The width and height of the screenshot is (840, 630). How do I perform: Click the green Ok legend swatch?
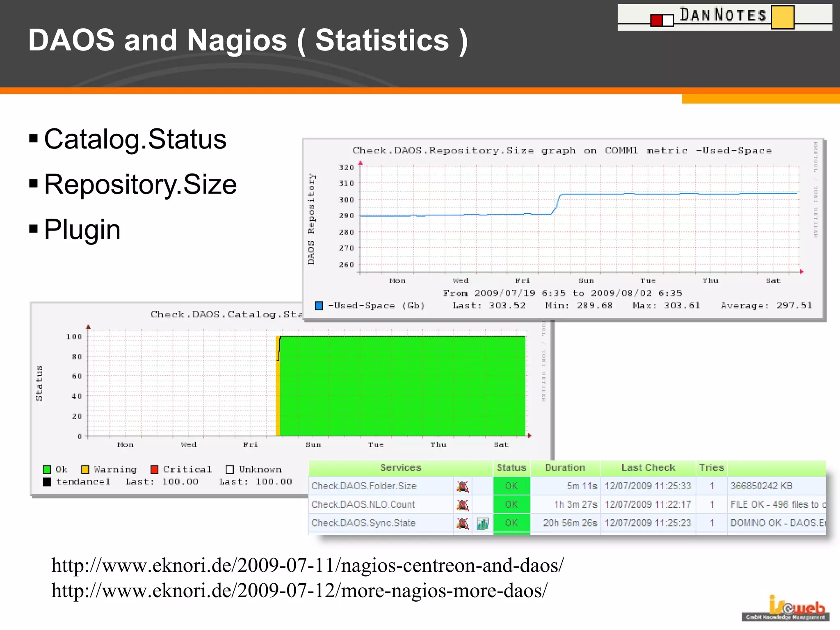point(47,469)
